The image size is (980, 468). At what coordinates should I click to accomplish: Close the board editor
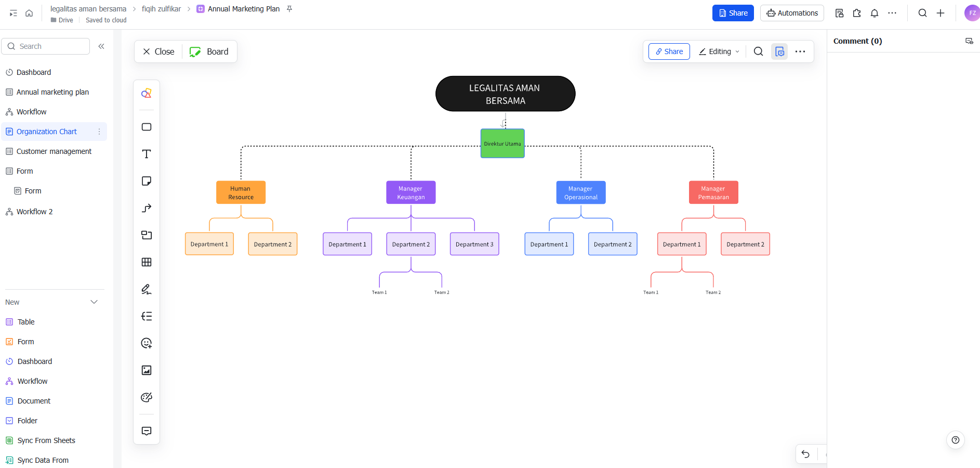(158, 51)
